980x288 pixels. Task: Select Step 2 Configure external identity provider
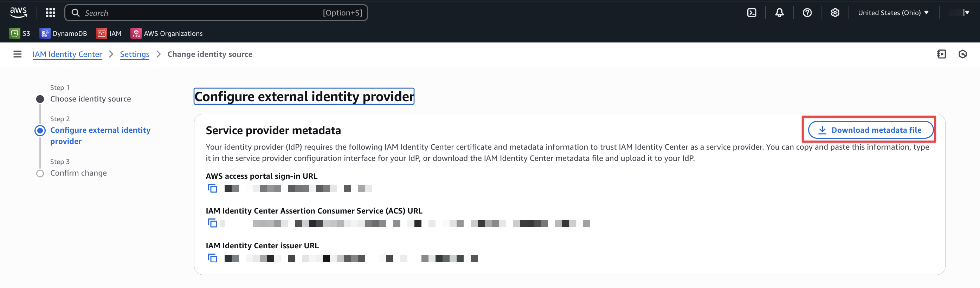[x=100, y=136]
